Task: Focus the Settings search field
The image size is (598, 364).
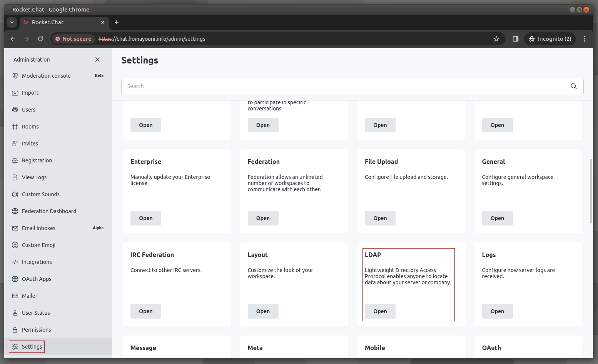Action: tap(352, 86)
